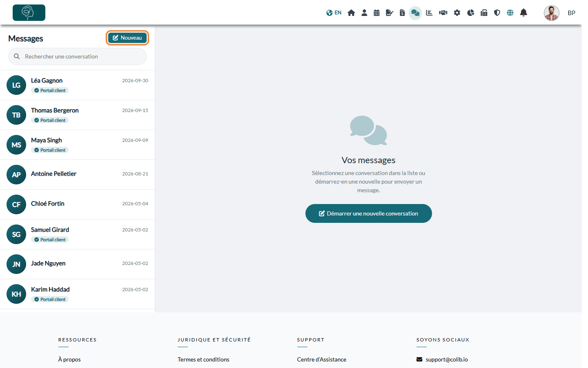Switch language to EN
588x368 pixels.
coord(334,13)
